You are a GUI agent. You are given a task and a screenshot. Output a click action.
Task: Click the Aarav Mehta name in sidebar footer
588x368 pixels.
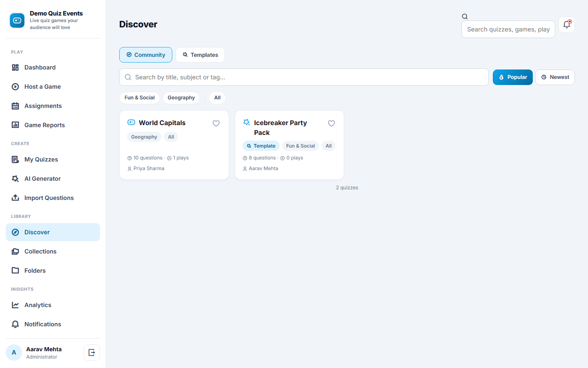[44, 349]
